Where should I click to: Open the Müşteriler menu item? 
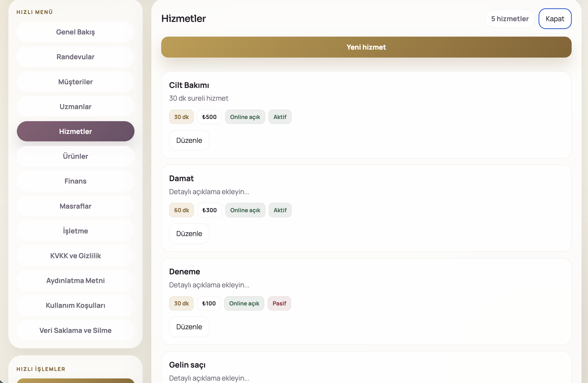click(75, 82)
